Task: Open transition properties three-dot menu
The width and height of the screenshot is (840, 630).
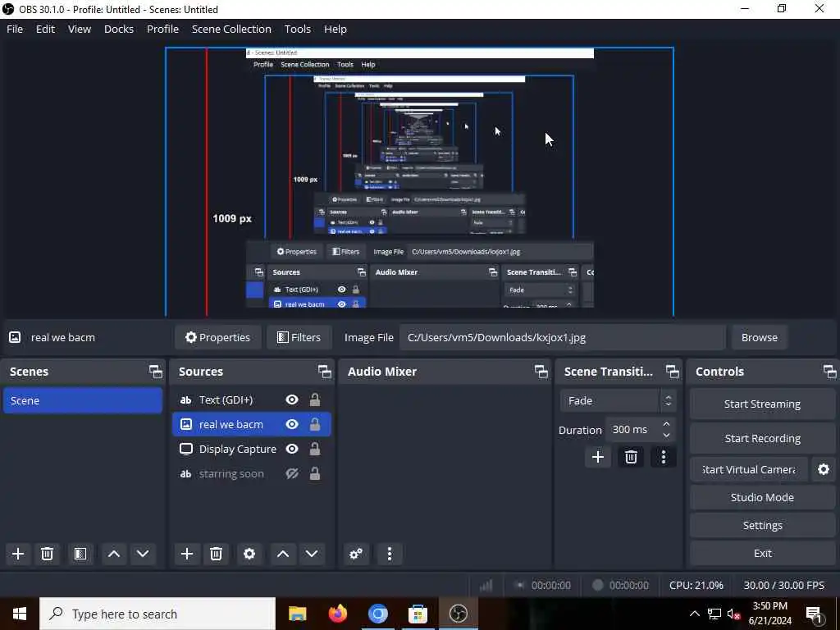Action: point(663,457)
